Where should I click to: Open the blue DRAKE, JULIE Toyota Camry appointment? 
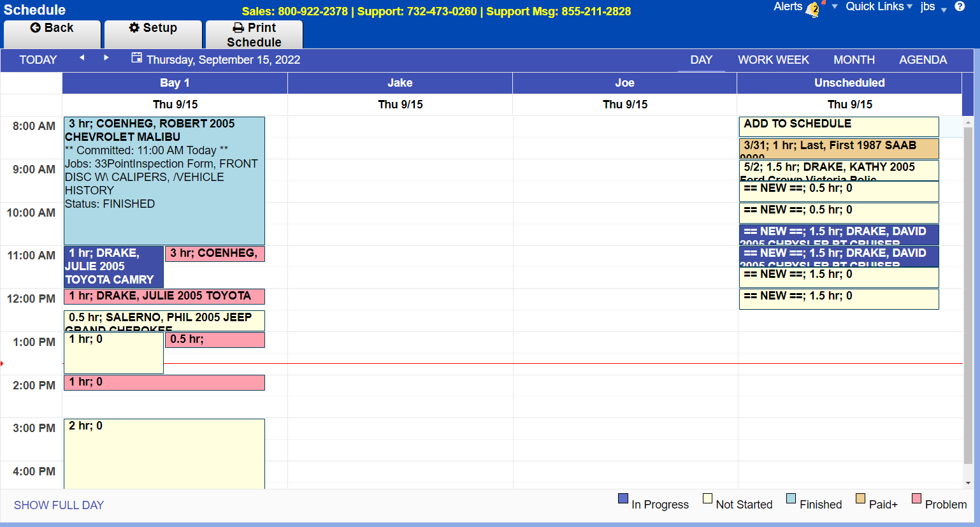pyautogui.click(x=113, y=267)
